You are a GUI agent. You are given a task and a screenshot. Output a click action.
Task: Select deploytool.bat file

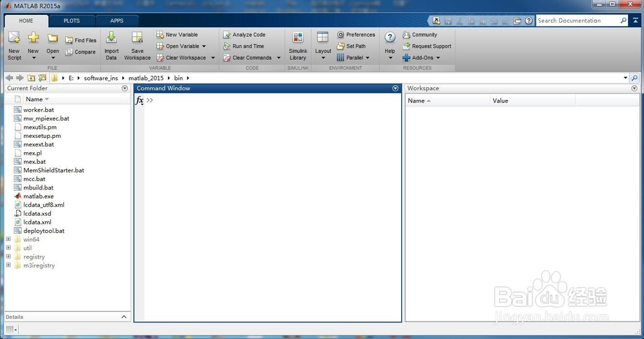(x=44, y=231)
